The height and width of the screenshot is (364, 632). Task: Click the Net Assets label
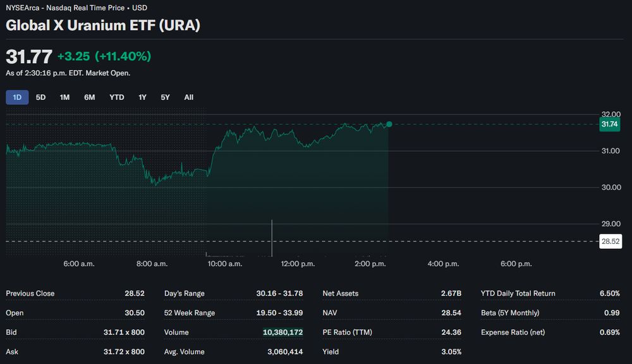[340, 293]
